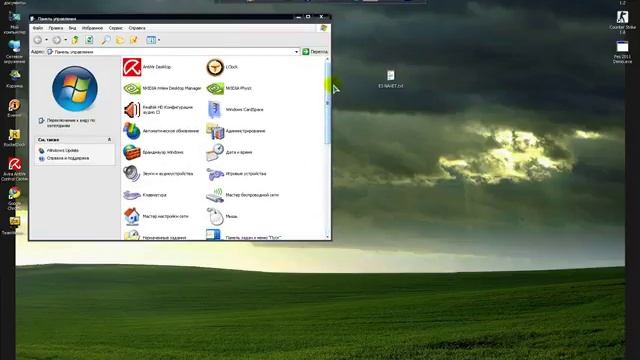This screenshot has width=640, height=360.
Task: Click the address bar field
Action: tap(173, 52)
